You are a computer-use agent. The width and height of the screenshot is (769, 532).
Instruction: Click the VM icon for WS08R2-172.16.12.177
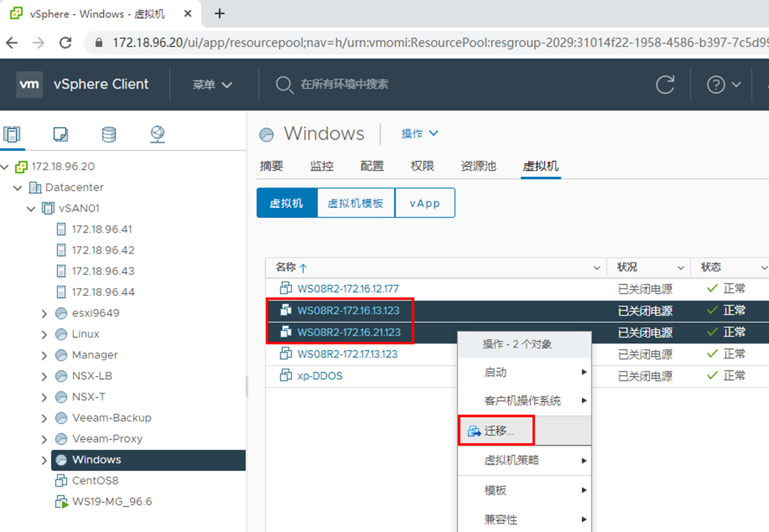pyautogui.click(x=286, y=288)
